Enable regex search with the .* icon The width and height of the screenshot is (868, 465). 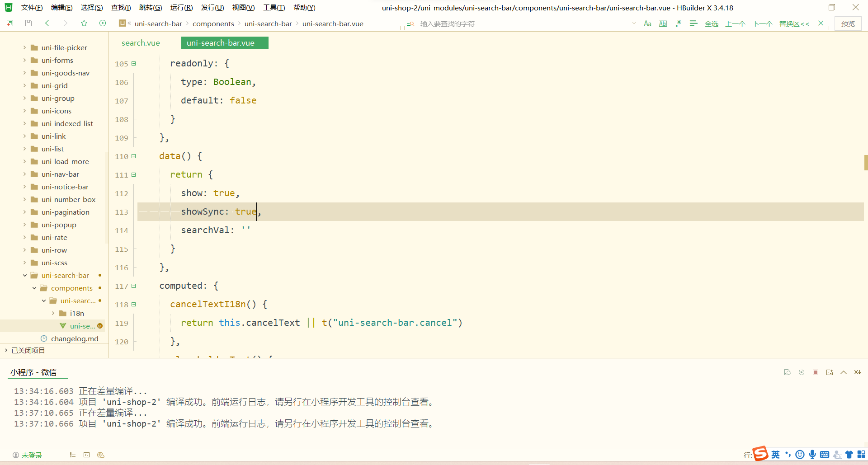pyautogui.click(x=678, y=23)
